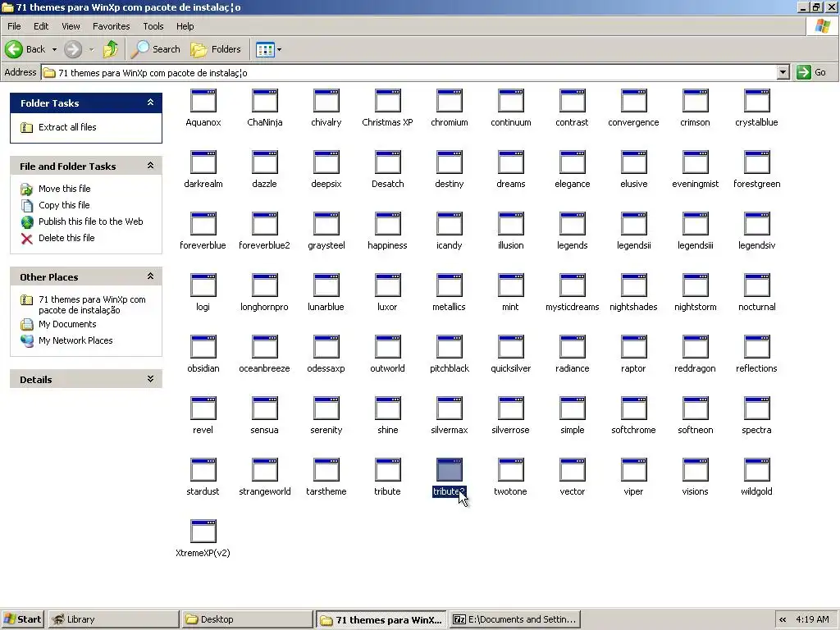
Task: Open the Help menu
Action: coord(185,26)
